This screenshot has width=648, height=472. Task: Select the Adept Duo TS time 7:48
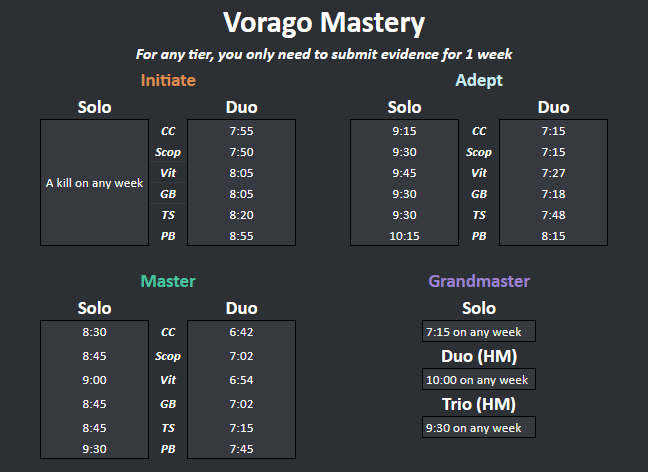coord(553,215)
